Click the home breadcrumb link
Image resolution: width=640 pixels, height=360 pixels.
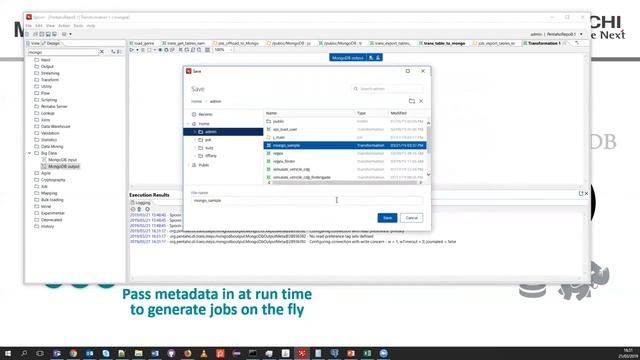coord(197,101)
